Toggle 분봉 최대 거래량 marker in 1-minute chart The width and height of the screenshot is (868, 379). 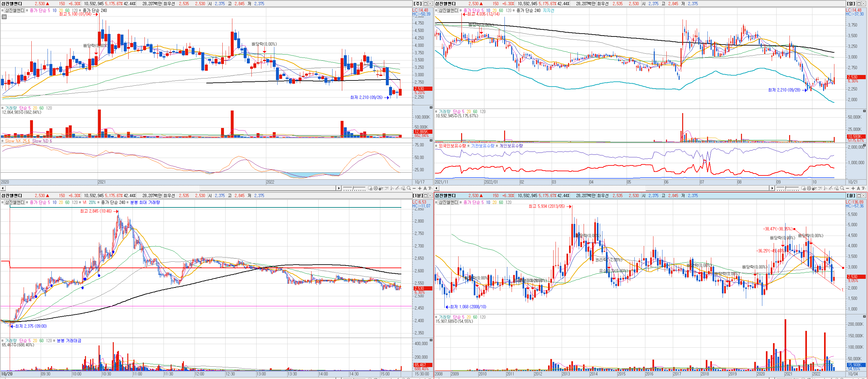(x=128, y=203)
